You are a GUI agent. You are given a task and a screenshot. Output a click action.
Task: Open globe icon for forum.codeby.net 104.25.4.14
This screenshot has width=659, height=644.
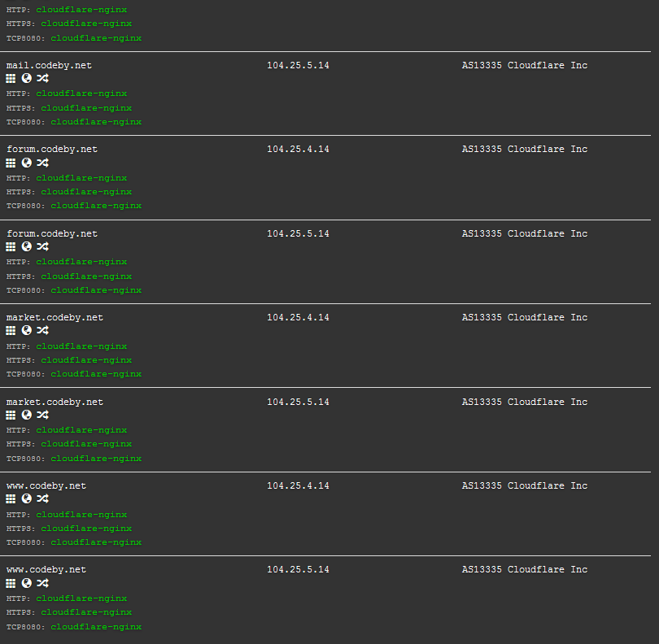tap(27, 163)
